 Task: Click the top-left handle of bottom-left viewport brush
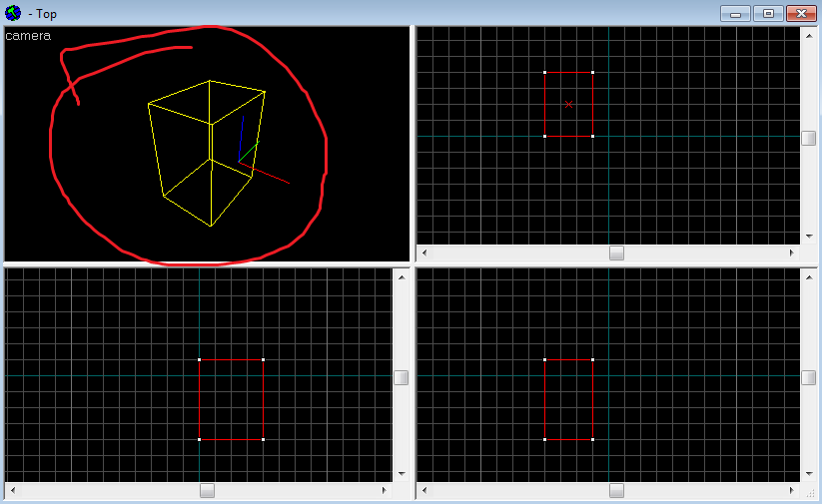click(199, 360)
